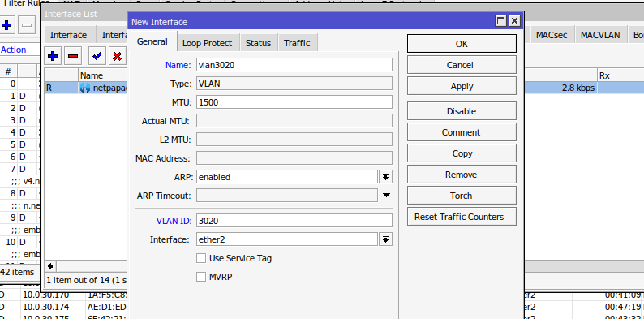Maximize the New Interface dialog

[x=500, y=21]
